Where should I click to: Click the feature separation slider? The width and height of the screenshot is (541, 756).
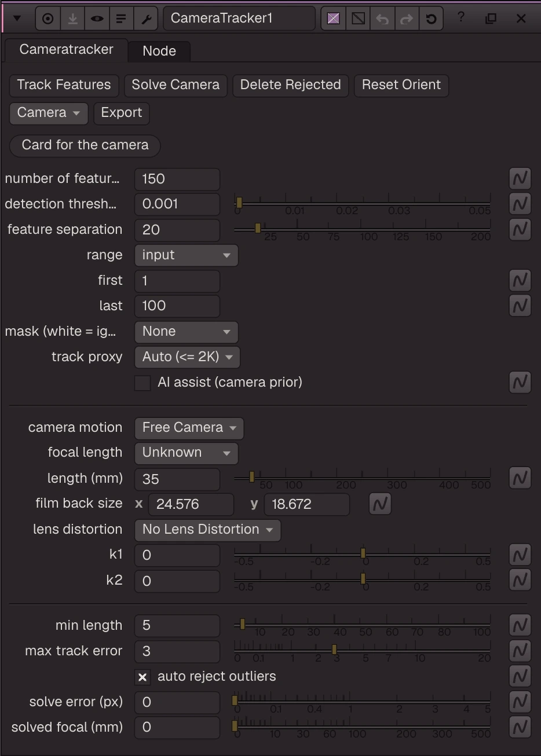coord(363,229)
